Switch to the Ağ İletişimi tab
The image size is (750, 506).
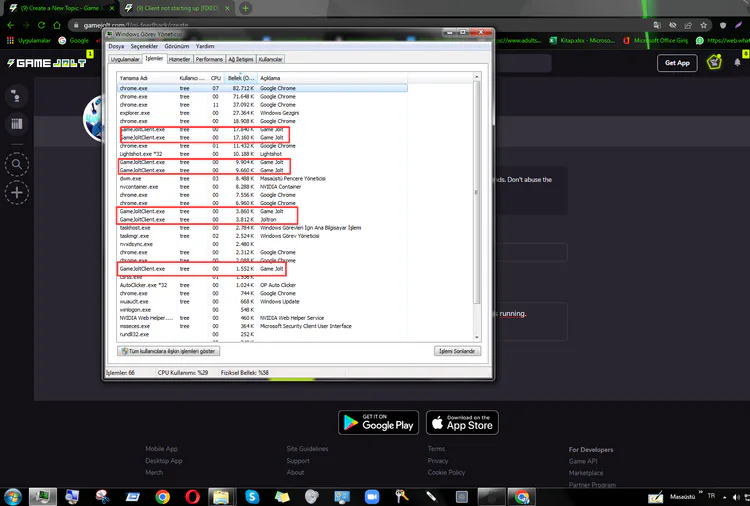click(241, 59)
